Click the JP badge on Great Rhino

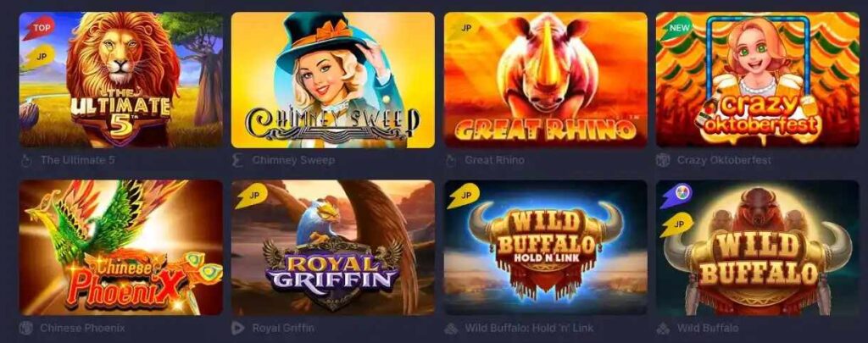[x=463, y=28]
